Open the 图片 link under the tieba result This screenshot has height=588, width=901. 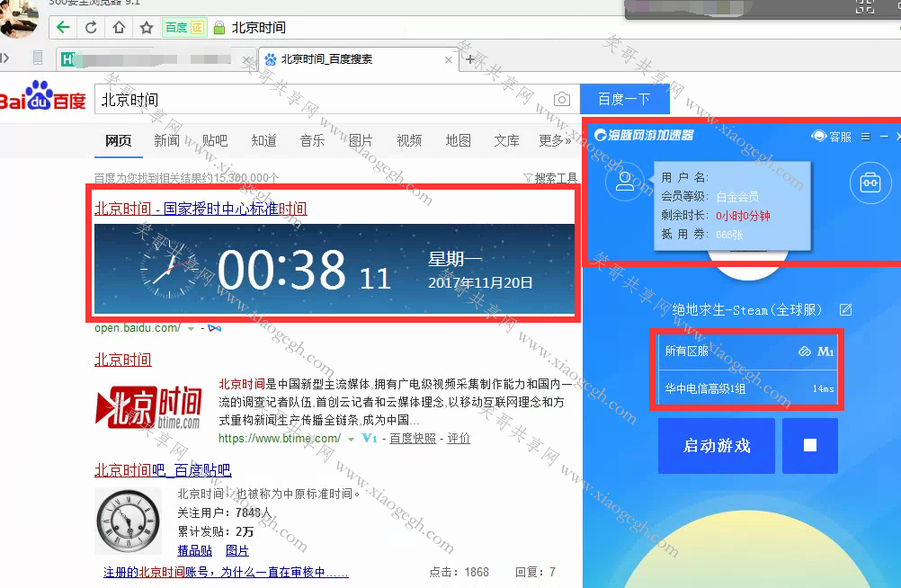click(236, 550)
